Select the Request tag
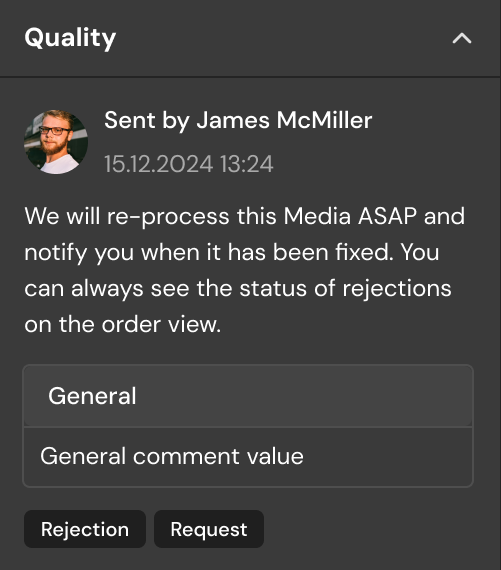This screenshot has height=570, width=501. point(209,529)
